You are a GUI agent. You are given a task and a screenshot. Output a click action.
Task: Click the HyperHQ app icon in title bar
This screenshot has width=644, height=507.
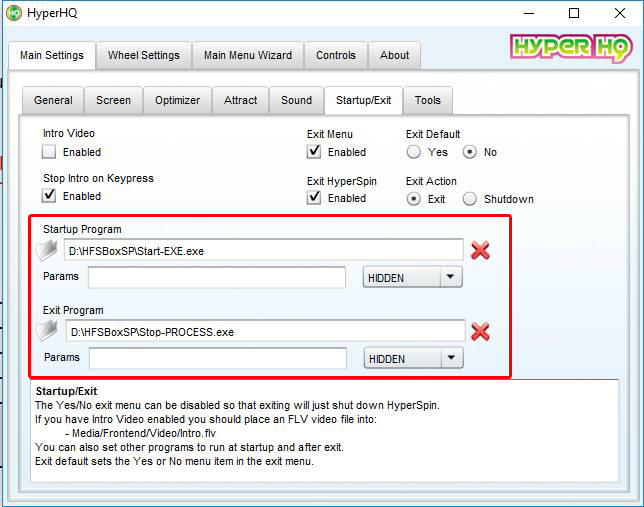(14, 13)
